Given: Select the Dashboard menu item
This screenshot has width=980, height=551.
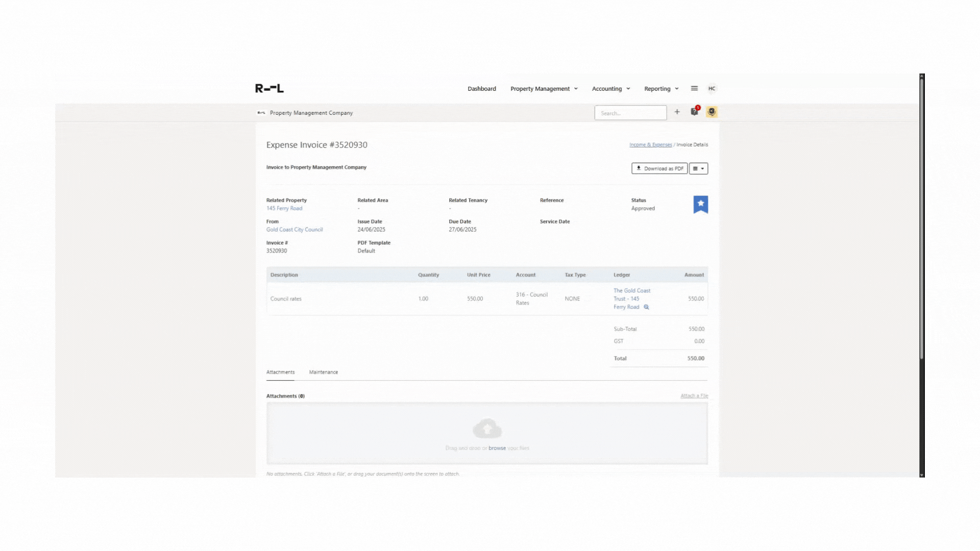Looking at the screenshot, I should pyautogui.click(x=481, y=88).
